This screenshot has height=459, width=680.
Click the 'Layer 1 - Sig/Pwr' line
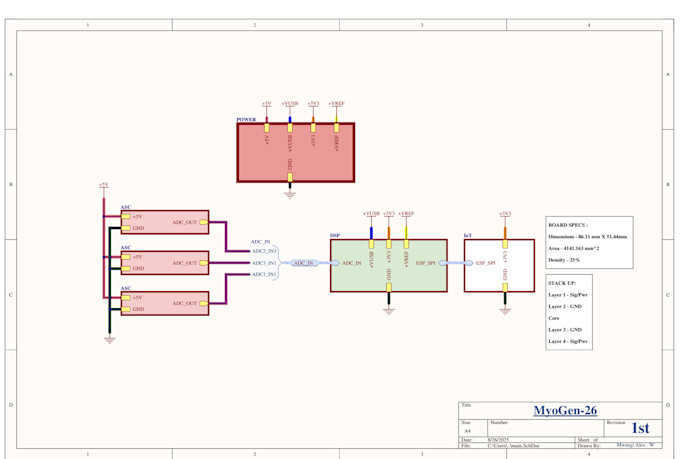(x=568, y=295)
